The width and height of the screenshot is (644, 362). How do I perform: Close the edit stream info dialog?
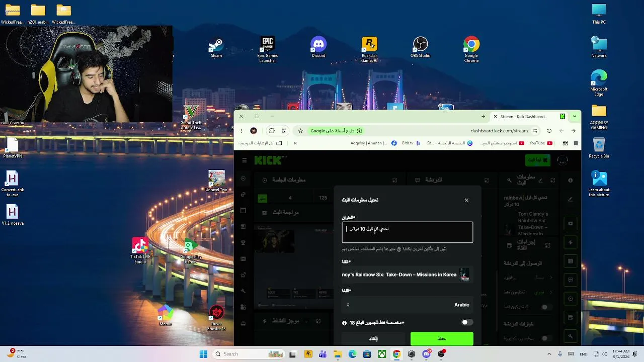click(466, 200)
